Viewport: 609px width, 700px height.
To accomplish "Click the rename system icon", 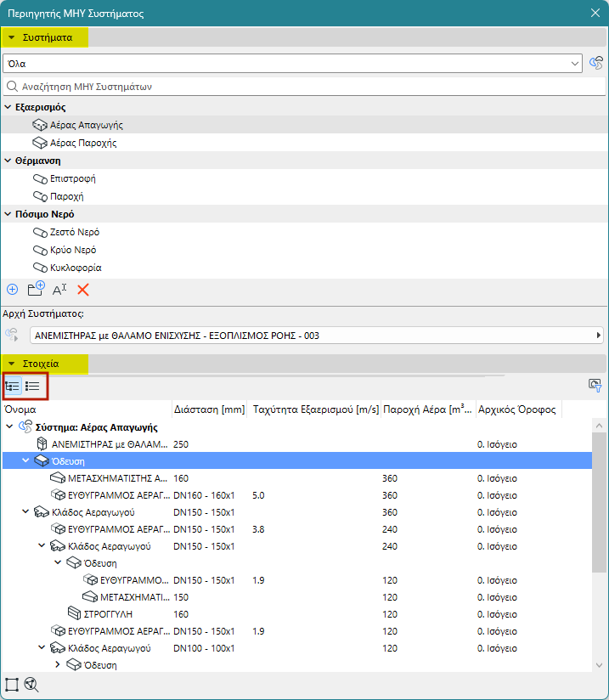I will point(59,290).
